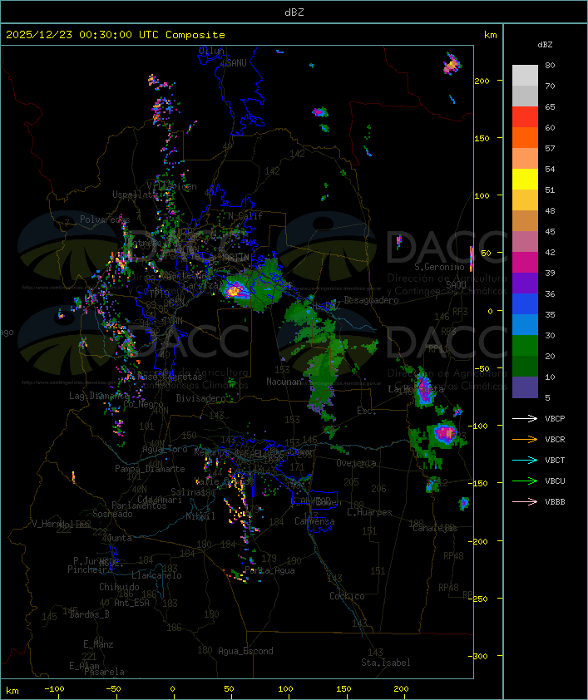Click the Punta_Agua place label
The height and width of the screenshot is (700, 588).
point(269,570)
